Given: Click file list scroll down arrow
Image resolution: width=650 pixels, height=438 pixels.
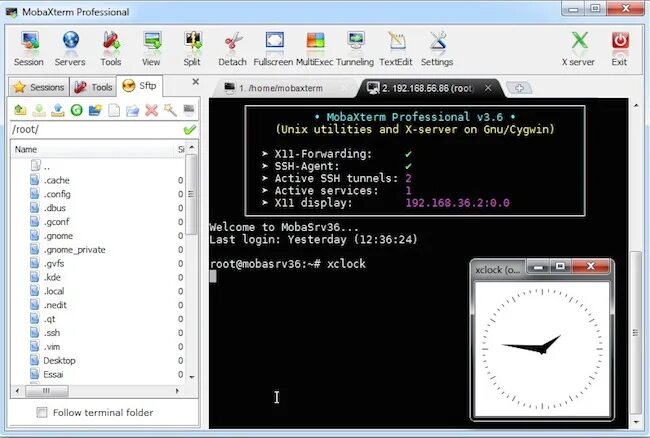Looking at the screenshot, I should coord(192,377).
